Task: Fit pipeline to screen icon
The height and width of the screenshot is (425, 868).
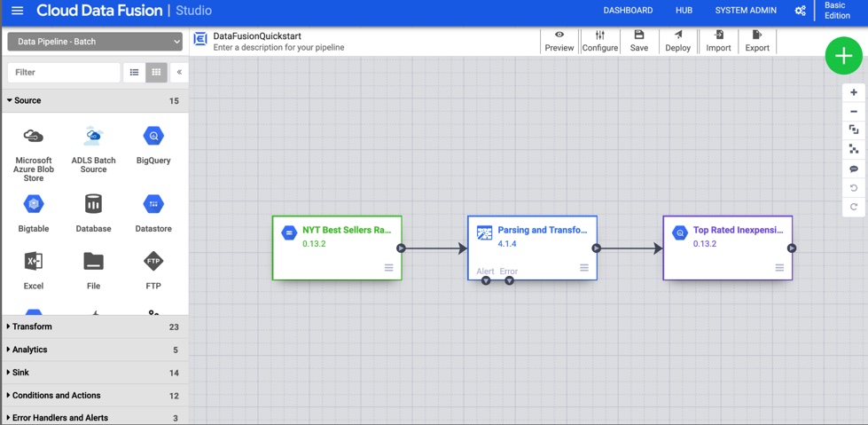Action: [854, 130]
